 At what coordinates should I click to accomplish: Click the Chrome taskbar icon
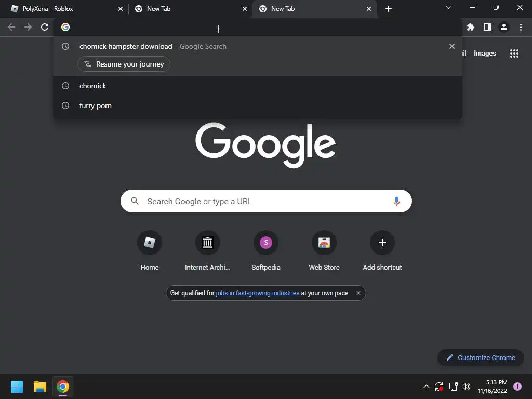[63, 387]
